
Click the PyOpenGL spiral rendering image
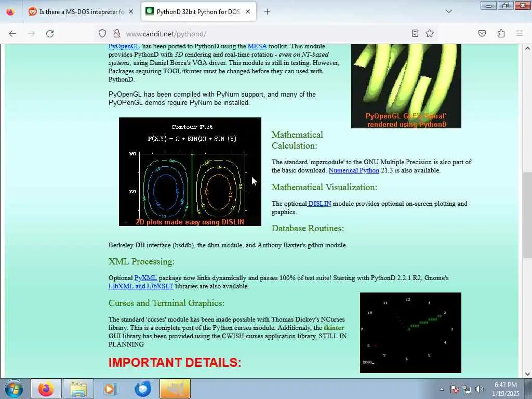click(x=406, y=86)
